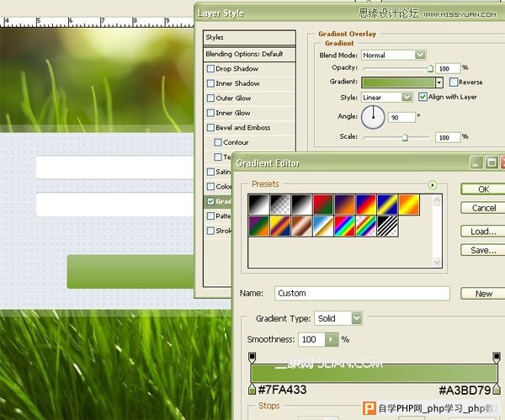Image resolution: width=505 pixels, height=420 pixels.
Task: Click the Name field containing Custom
Action: point(362,294)
